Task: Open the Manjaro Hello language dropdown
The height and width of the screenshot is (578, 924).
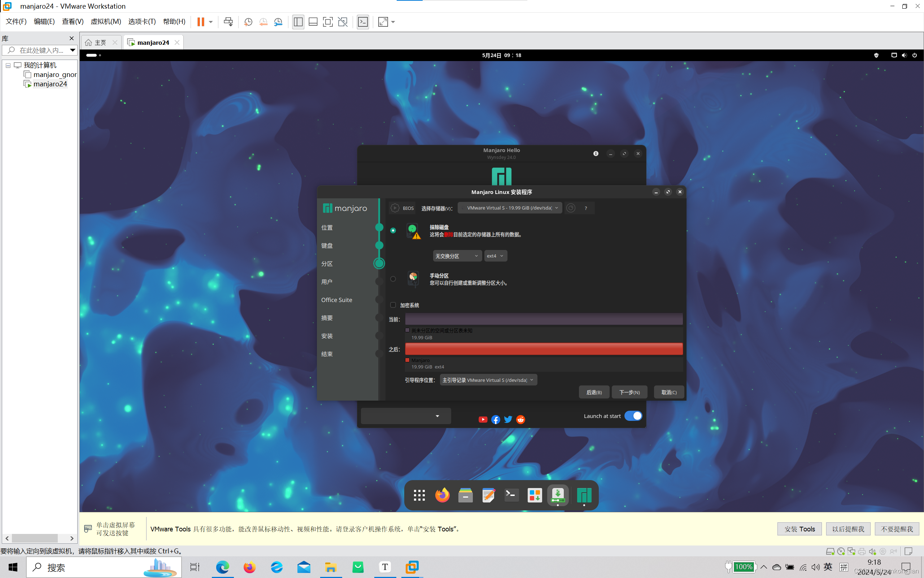Action: pyautogui.click(x=406, y=416)
